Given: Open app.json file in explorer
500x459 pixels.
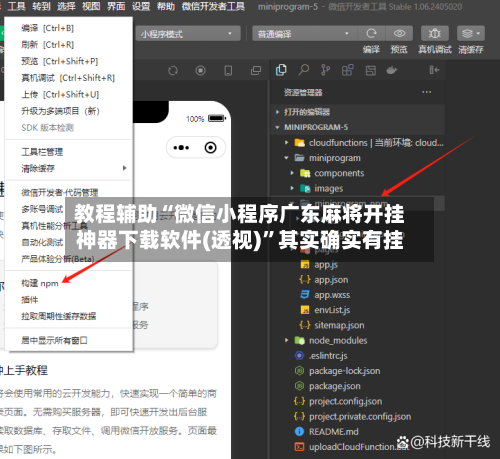Looking at the screenshot, I should 331,280.
